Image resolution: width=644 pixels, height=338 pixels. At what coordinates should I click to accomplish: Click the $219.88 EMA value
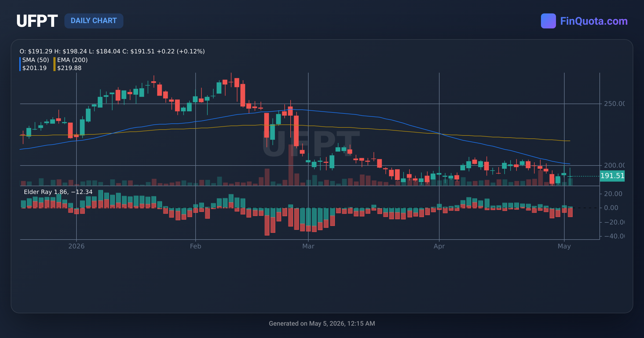coord(69,68)
